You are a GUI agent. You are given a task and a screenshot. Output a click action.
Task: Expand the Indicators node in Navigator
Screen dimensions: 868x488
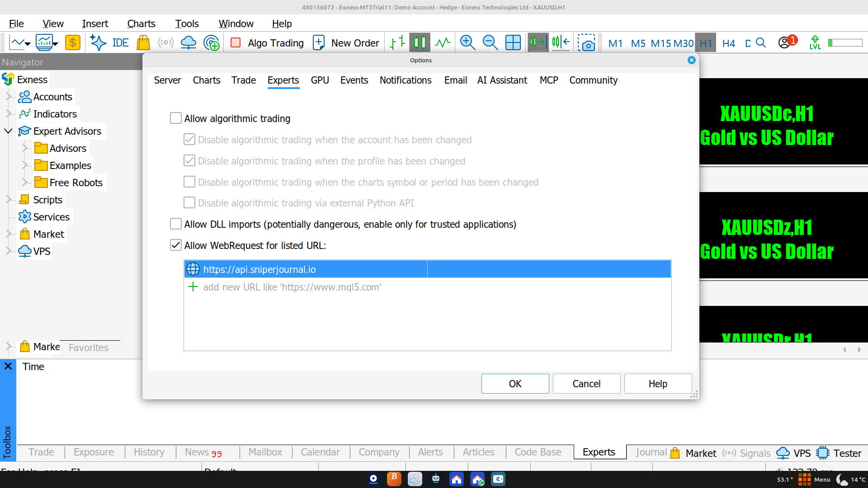coord(9,113)
